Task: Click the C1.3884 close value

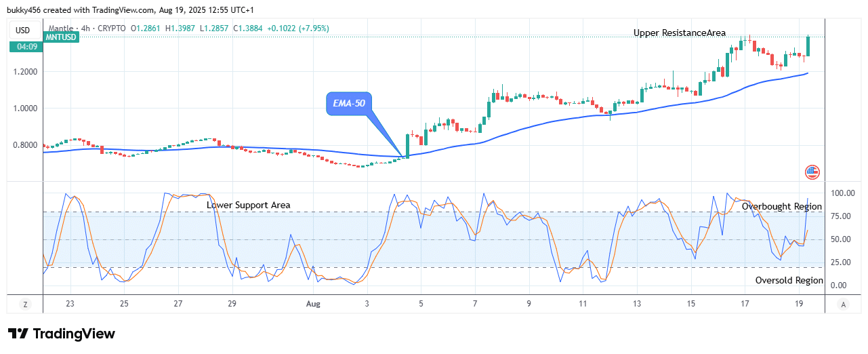Action: click(x=249, y=28)
